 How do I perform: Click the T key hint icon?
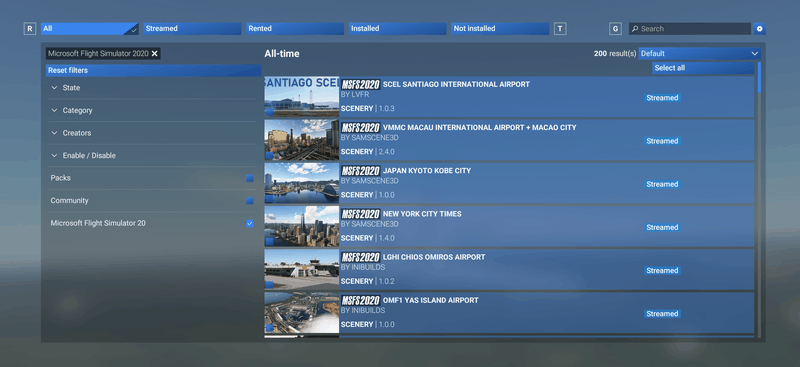[560, 29]
